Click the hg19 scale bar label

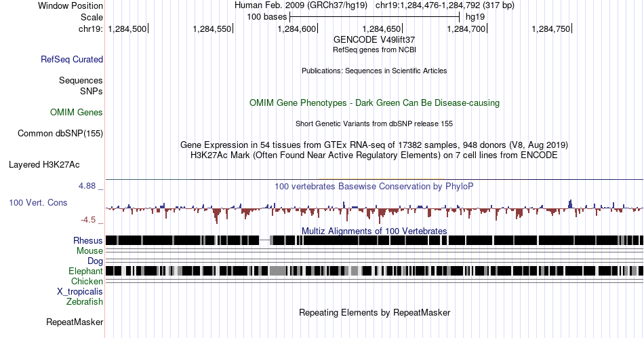pyautogui.click(x=475, y=17)
